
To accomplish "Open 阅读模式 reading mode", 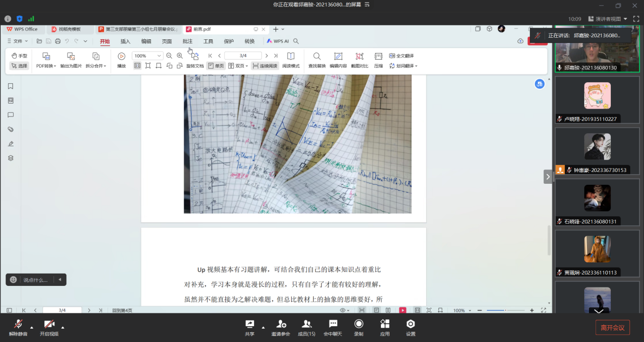I will pyautogui.click(x=291, y=60).
